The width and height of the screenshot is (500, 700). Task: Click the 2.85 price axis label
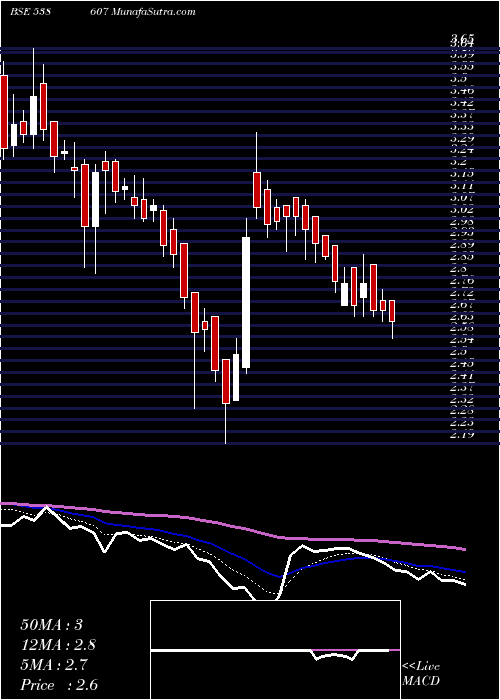click(462, 257)
